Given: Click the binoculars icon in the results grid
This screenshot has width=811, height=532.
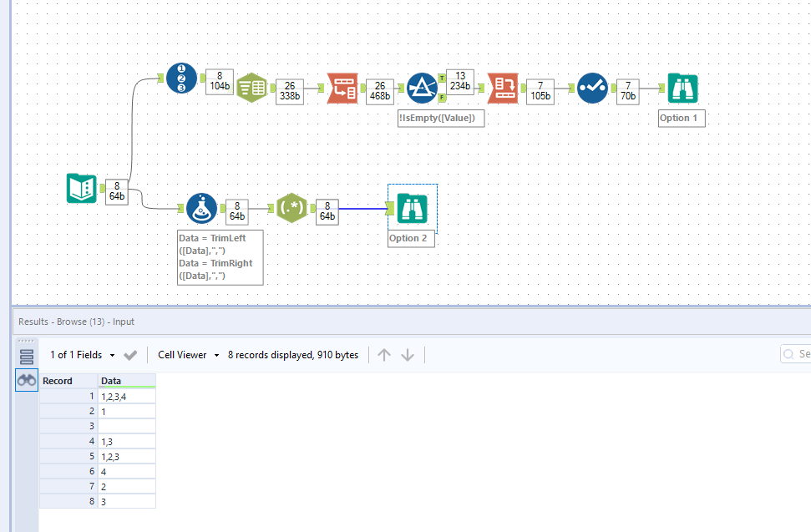Looking at the screenshot, I should click(x=26, y=379).
